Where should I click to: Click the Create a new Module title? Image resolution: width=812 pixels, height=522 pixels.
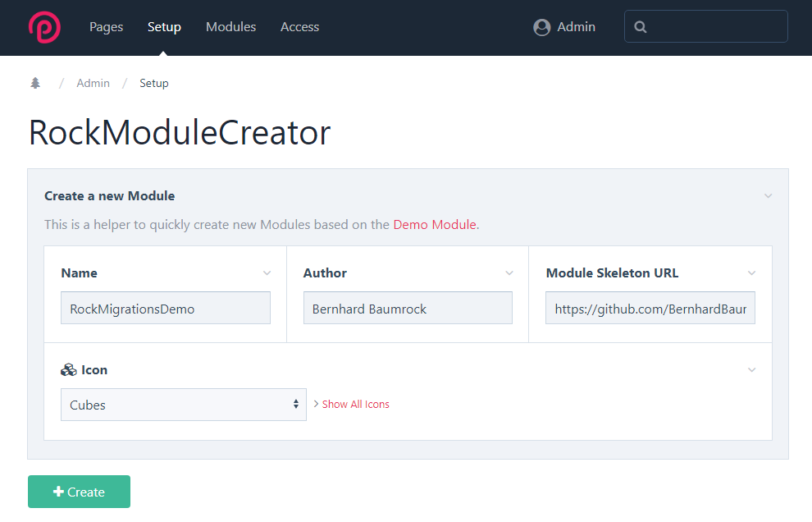110,196
